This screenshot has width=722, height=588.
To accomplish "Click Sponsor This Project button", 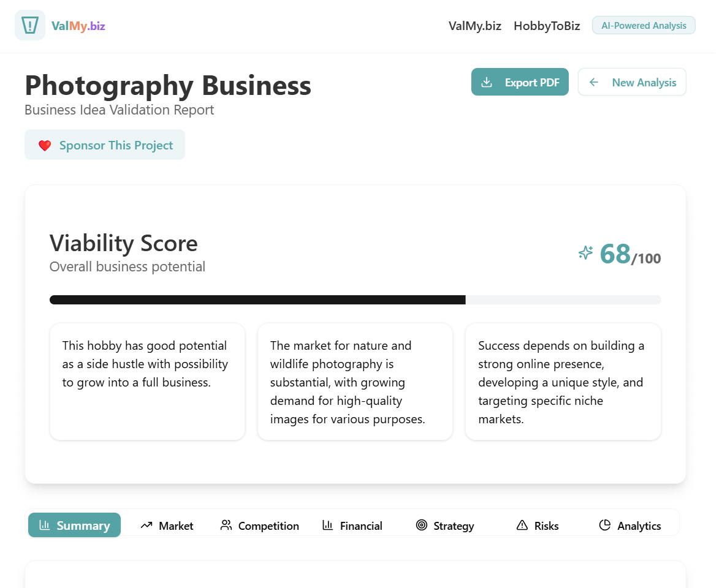I will click(105, 145).
